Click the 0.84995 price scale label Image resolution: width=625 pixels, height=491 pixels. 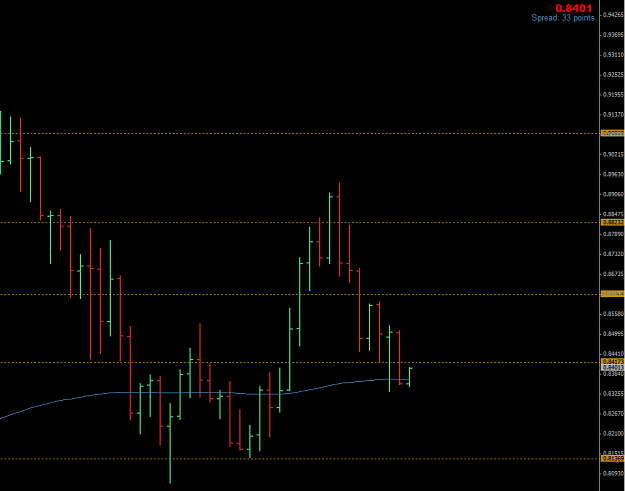[613, 334]
